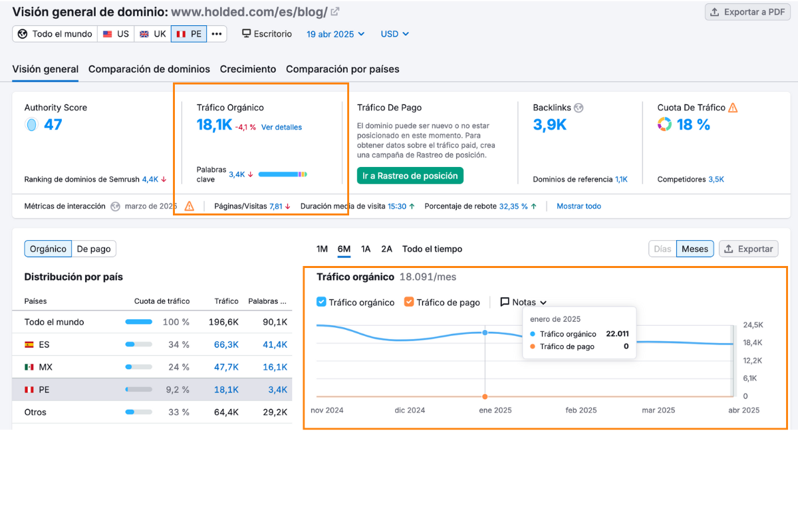Open the more countries ellipsis menu

coord(217,34)
